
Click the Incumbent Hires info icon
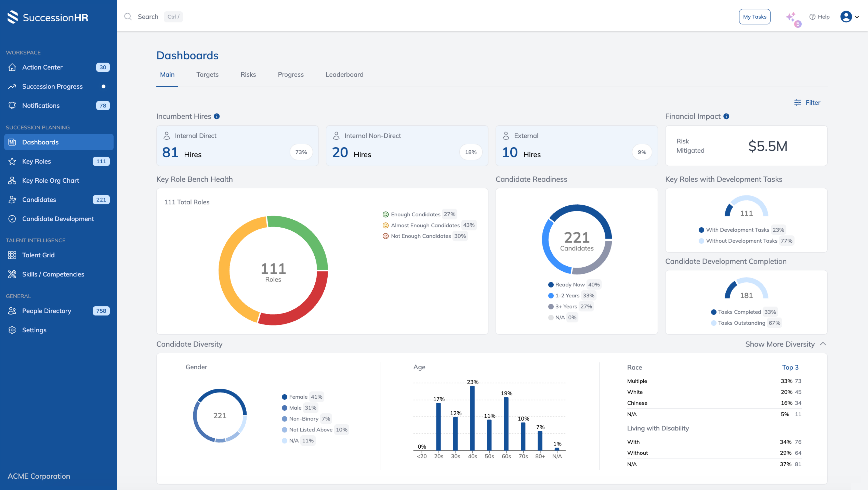click(217, 116)
